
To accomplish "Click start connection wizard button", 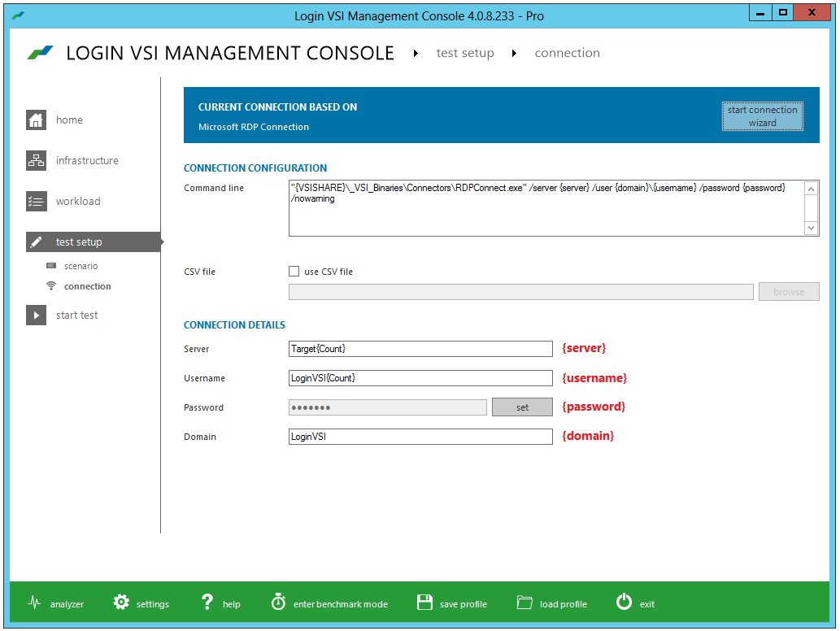I will 762,116.
